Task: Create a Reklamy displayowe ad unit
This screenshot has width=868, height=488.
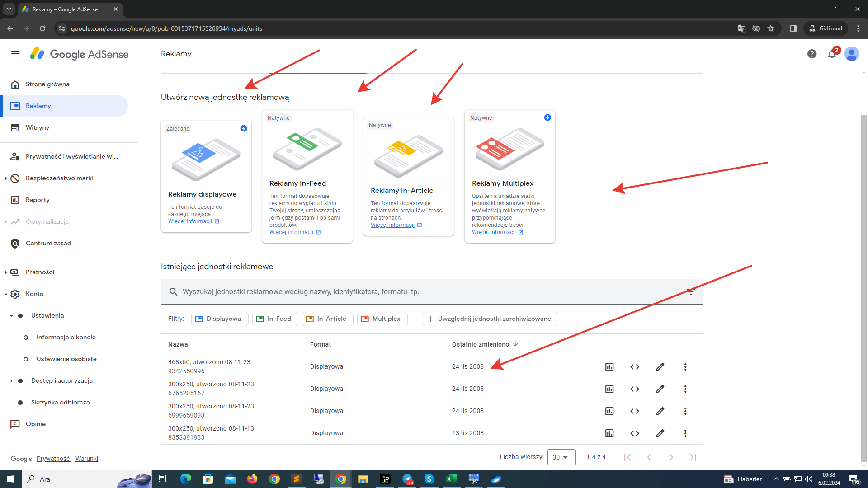Action: coord(206,177)
